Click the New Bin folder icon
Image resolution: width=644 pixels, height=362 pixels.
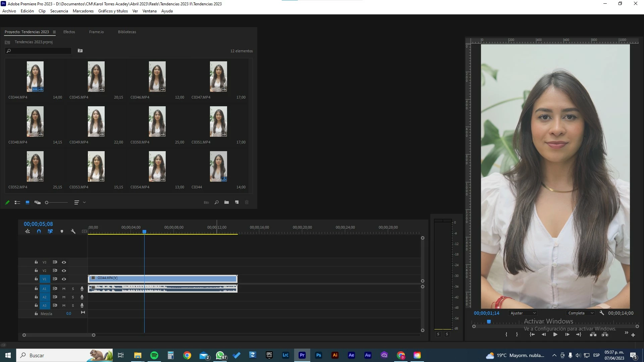click(x=227, y=202)
